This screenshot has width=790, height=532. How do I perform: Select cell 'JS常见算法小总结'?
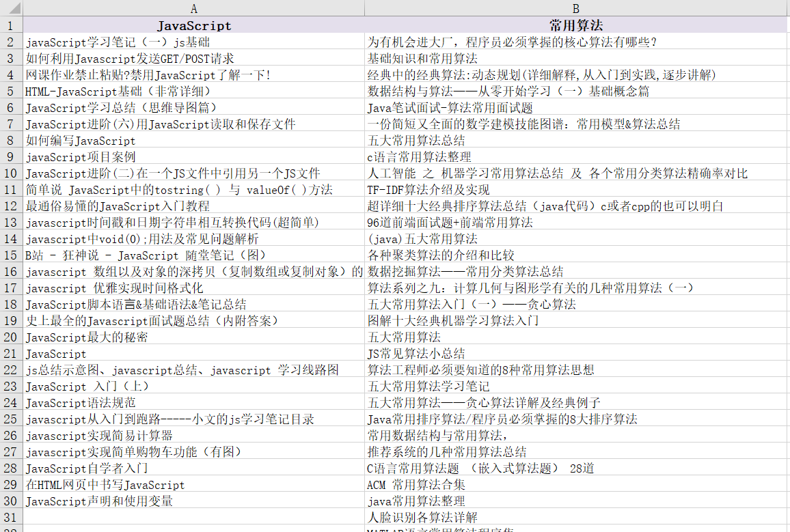coord(576,353)
